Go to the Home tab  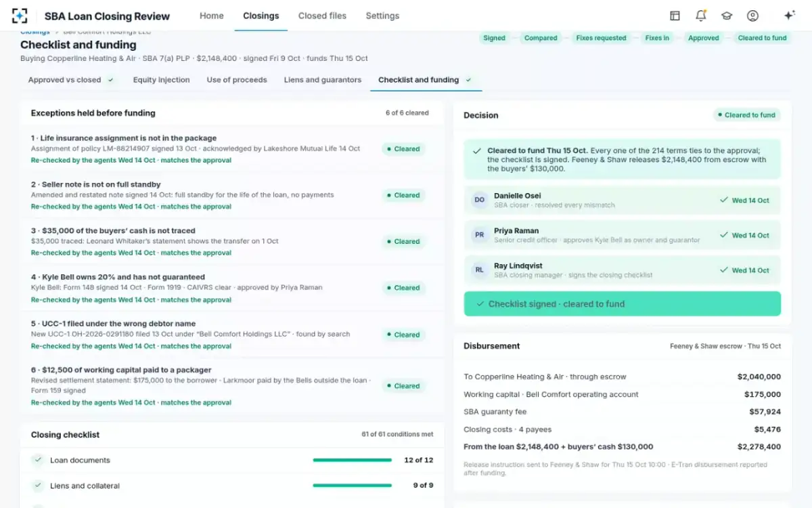pos(212,16)
